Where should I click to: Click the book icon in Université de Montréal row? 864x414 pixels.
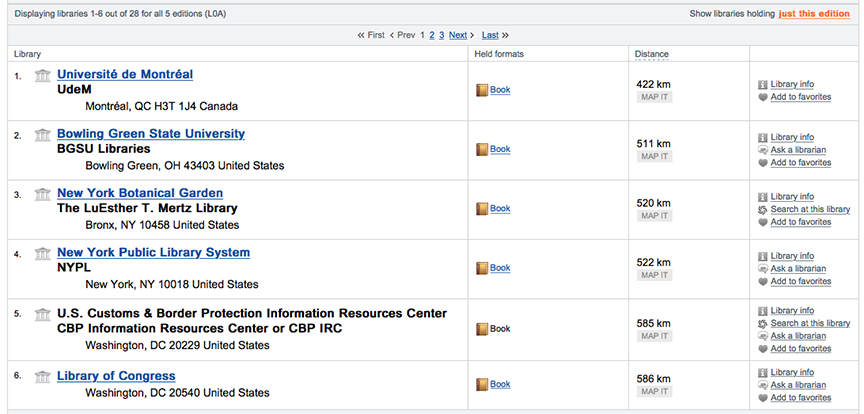click(x=482, y=90)
